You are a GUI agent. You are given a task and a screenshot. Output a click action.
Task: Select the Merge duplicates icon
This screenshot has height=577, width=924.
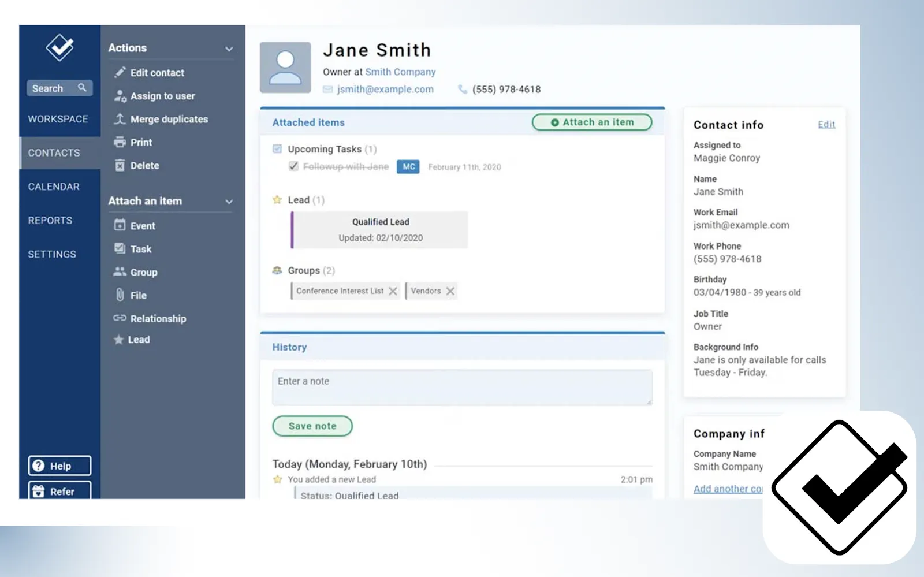(120, 119)
